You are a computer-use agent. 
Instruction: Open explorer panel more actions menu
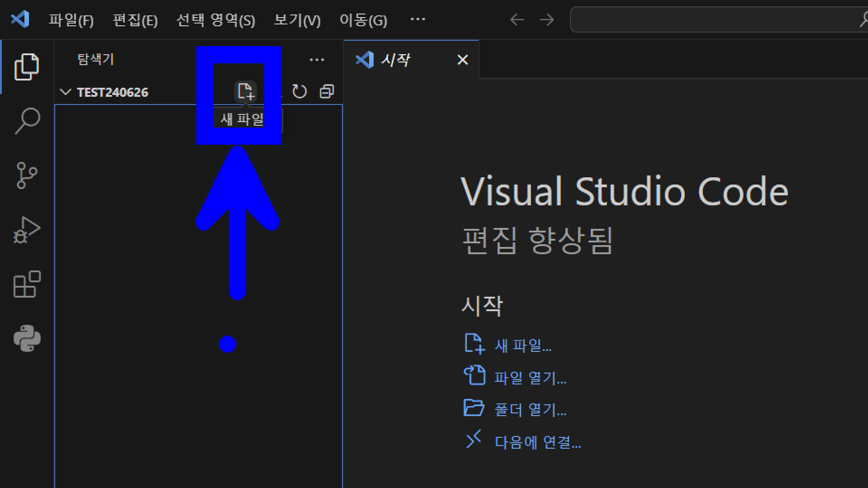tap(317, 59)
